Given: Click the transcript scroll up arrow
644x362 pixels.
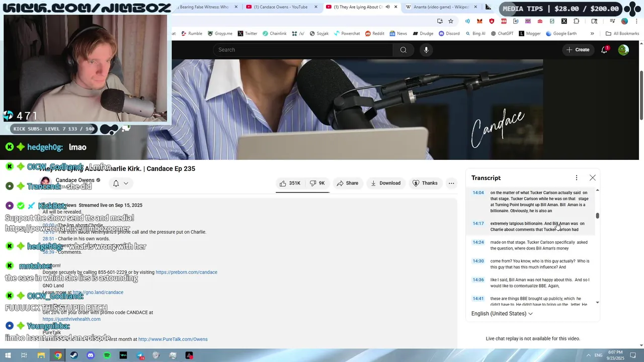Looking at the screenshot, I should coord(597,190).
